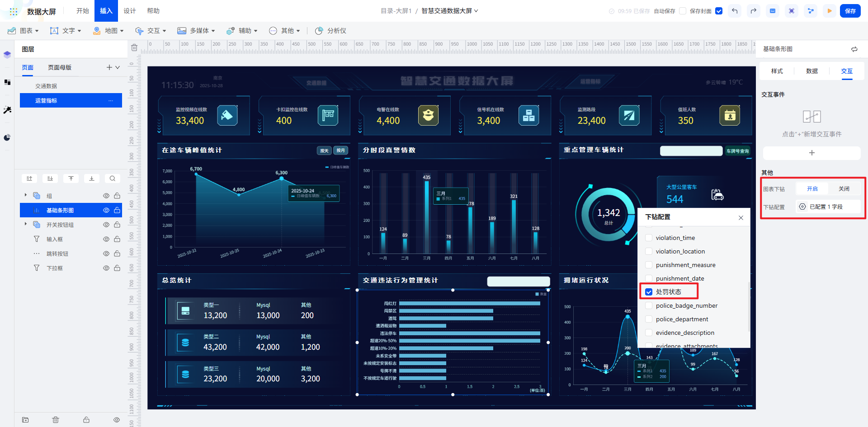Image resolution: width=868 pixels, height=427 pixels.
Task: Close the 下钻配置 popup
Action: [x=741, y=218]
